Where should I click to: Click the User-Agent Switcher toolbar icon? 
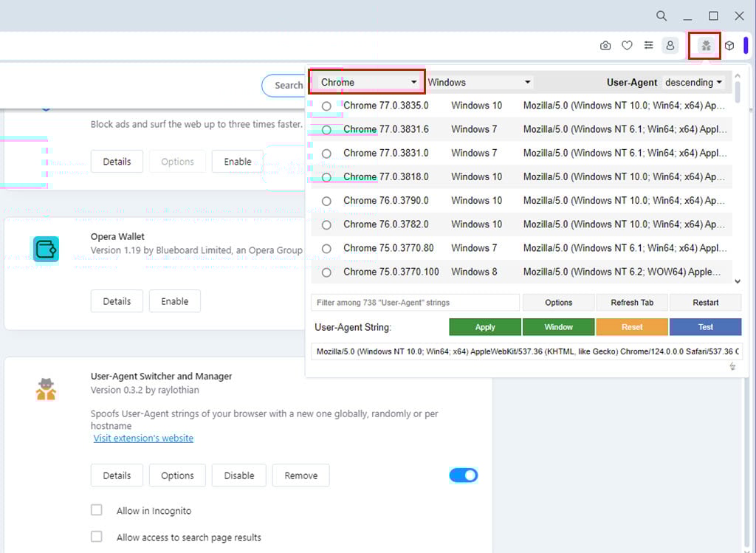(706, 46)
